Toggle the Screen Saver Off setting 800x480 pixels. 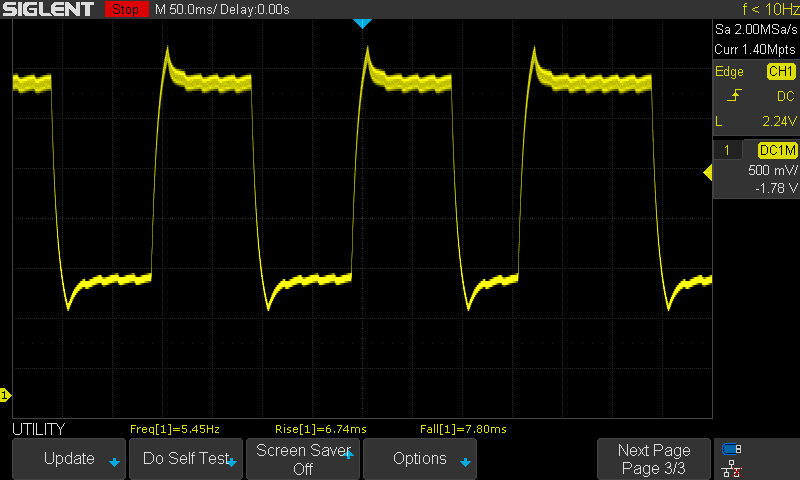[x=303, y=459]
